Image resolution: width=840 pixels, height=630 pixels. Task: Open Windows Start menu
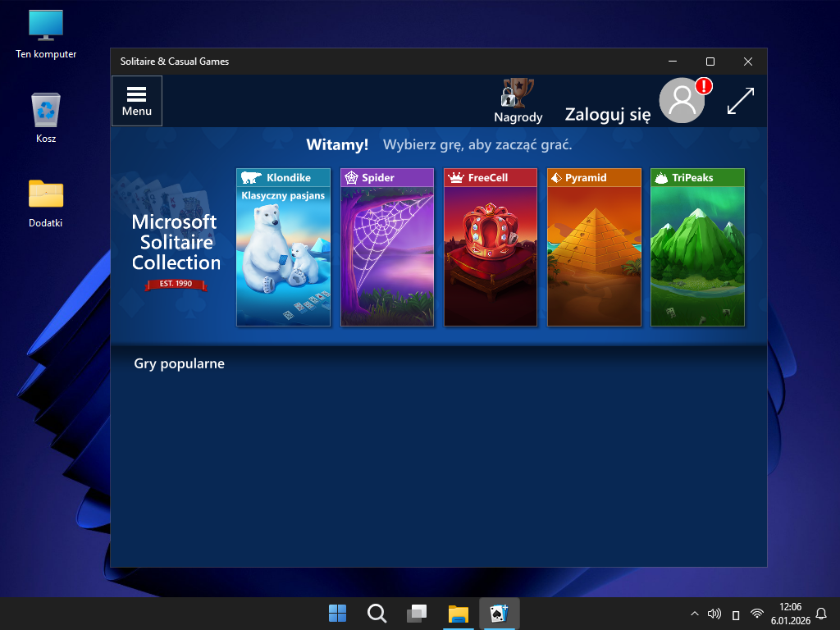[337, 613]
